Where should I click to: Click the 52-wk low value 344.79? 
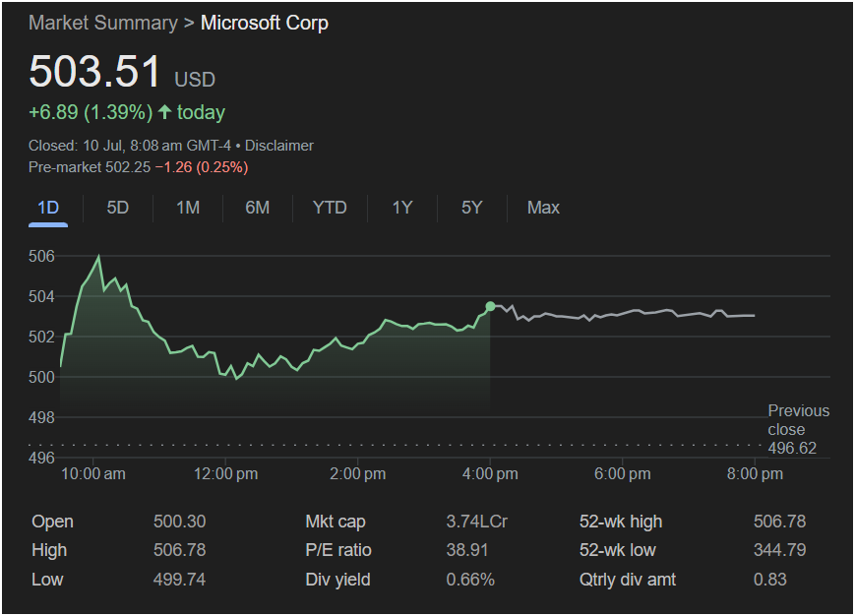[x=780, y=550]
